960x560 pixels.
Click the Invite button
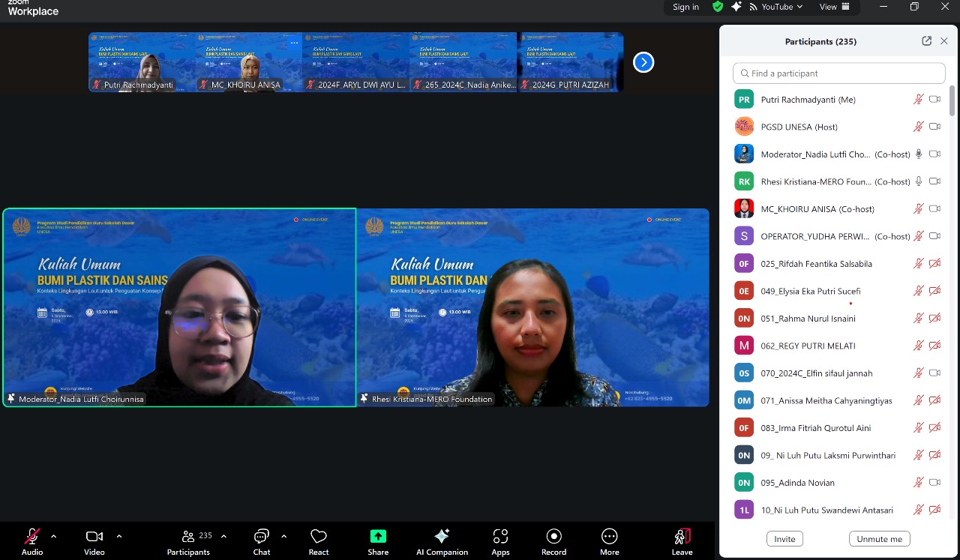[784, 539]
